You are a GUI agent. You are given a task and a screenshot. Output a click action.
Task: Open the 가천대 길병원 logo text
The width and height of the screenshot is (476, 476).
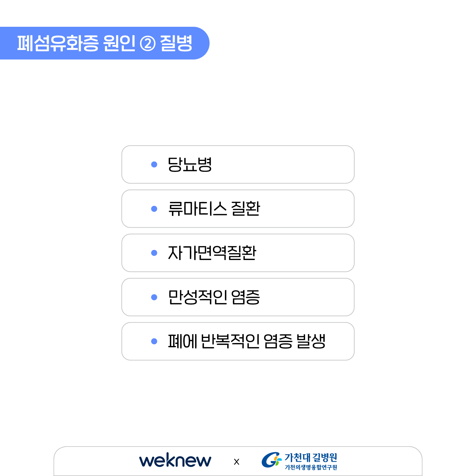(311, 457)
